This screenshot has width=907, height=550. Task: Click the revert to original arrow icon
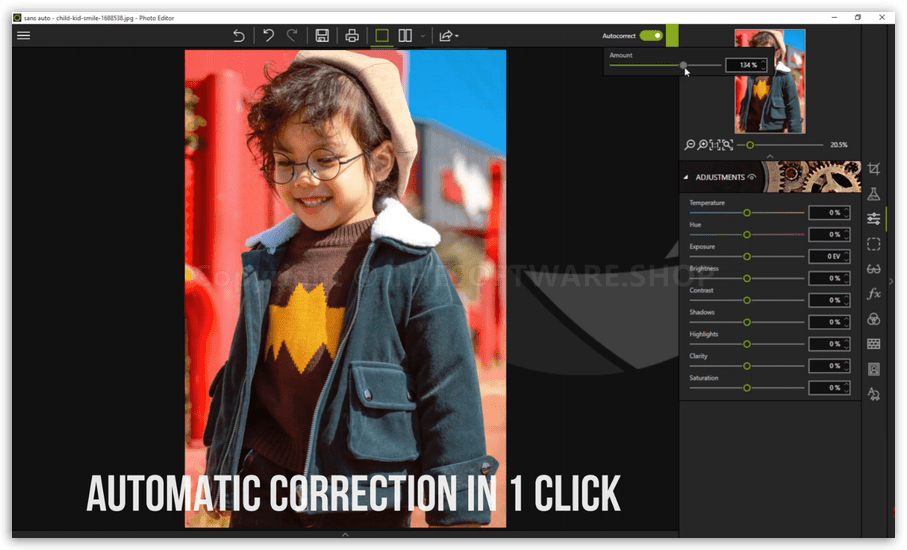(x=238, y=36)
